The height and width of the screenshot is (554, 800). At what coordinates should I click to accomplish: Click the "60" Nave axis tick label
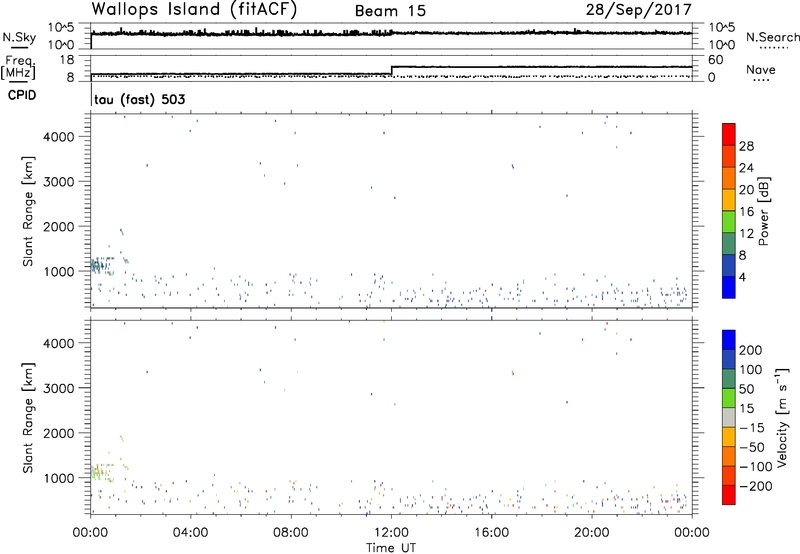click(715, 60)
